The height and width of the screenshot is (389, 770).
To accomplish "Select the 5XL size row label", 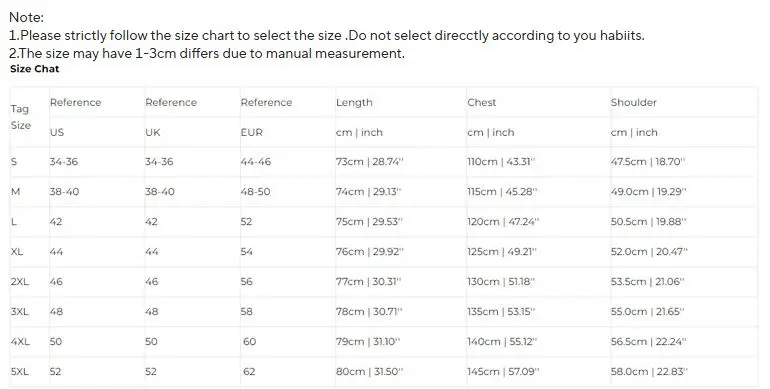I will (x=20, y=371).
